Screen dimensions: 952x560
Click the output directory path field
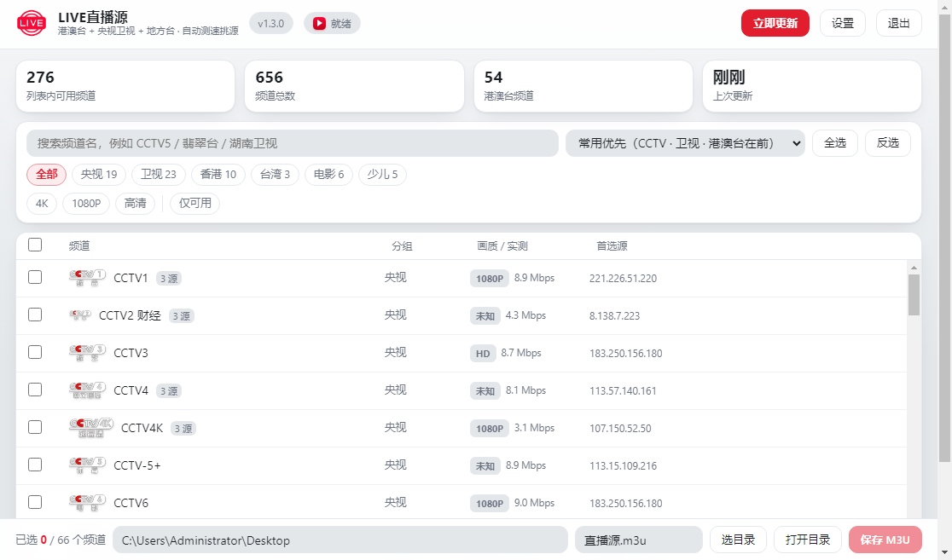tap(340, 540)
